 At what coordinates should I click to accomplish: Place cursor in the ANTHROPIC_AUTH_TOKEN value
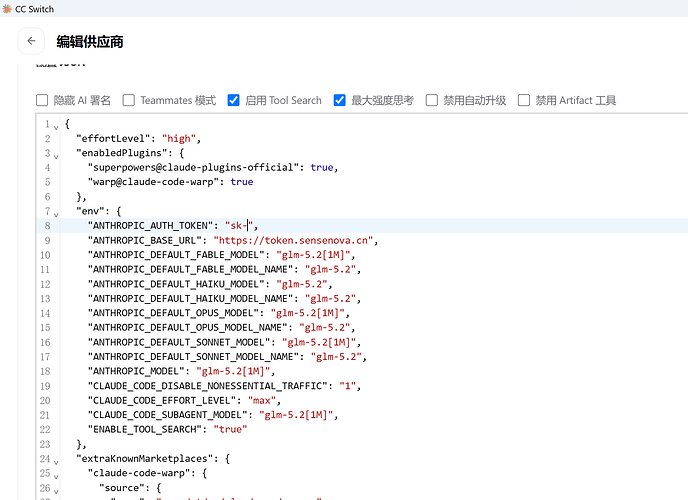pos(239,225)
